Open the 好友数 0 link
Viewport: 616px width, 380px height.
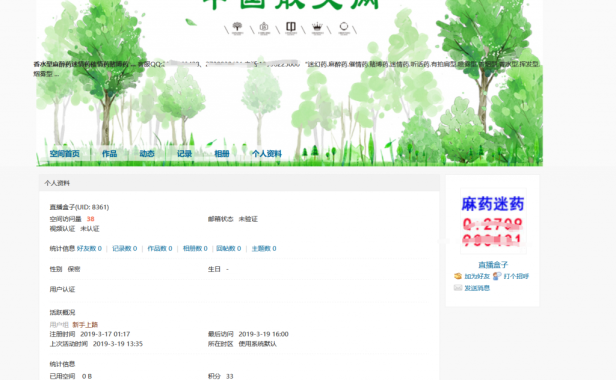89,248
